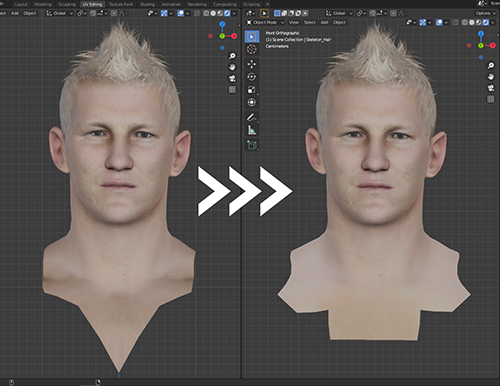The height and width of the screenshot is (386, 500).
Task: Activate the Scale tool
Action: point(252,89)
